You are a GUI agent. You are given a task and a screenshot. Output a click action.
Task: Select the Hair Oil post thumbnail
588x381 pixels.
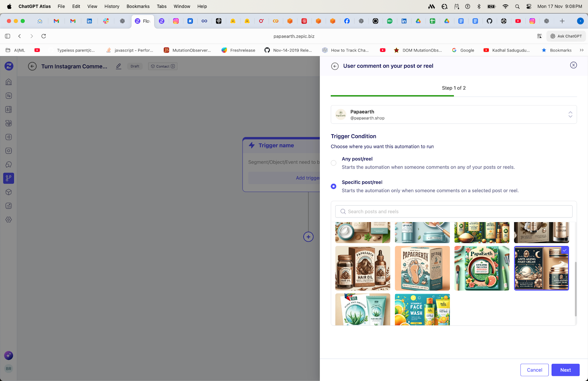(363, 268)
